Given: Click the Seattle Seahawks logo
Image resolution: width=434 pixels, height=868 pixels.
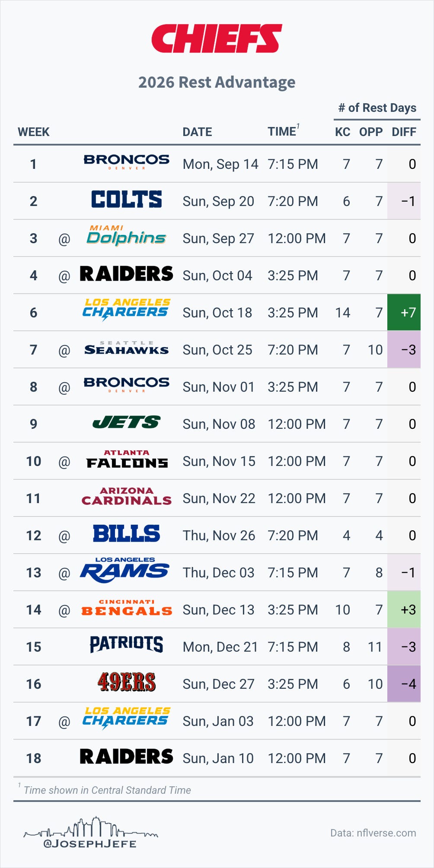Looking at the screenshot, I should tap(126, 348).
